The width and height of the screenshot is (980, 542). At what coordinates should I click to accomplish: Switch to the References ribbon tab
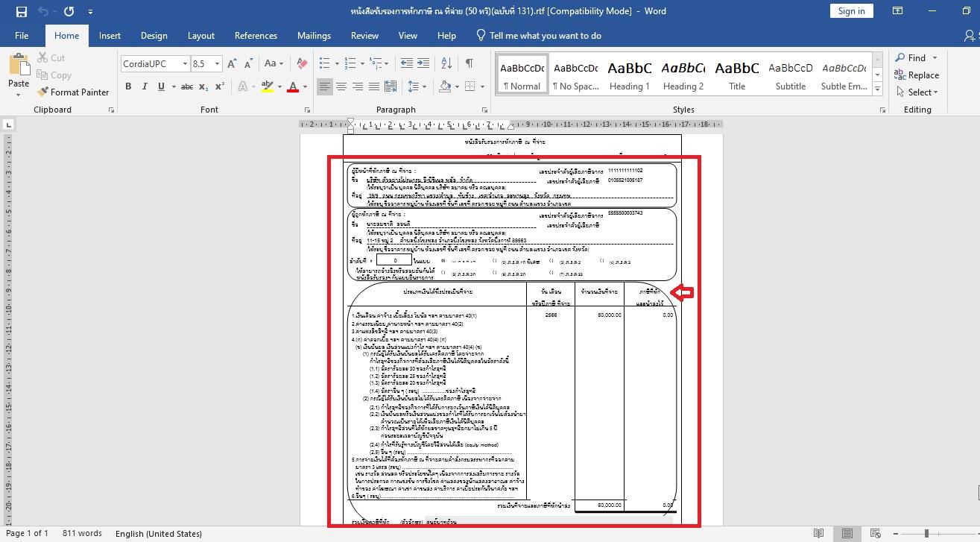tap(256, 36)
